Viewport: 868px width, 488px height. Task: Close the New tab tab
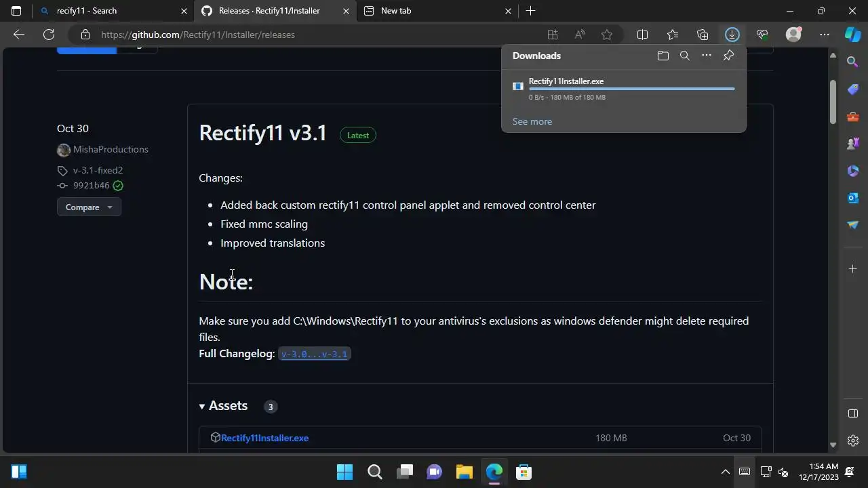click(509, 11)
